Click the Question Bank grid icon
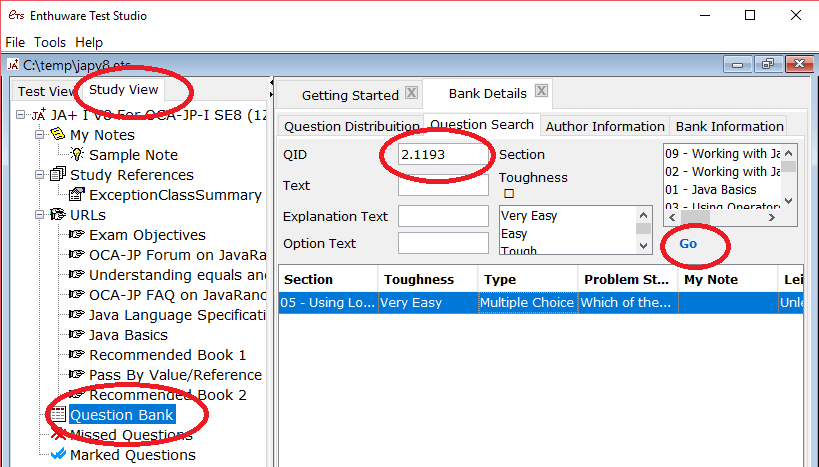 click(x=58, y=415)
